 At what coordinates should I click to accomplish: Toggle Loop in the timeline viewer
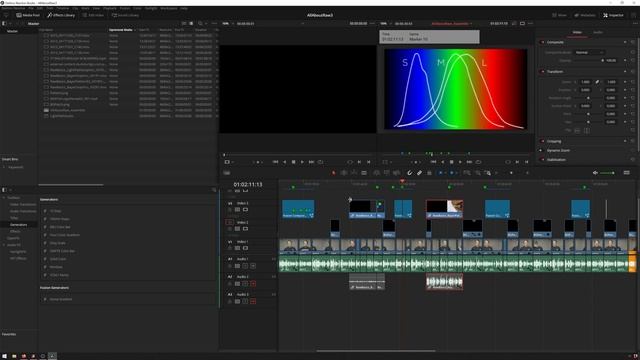(x=478, y=162)
